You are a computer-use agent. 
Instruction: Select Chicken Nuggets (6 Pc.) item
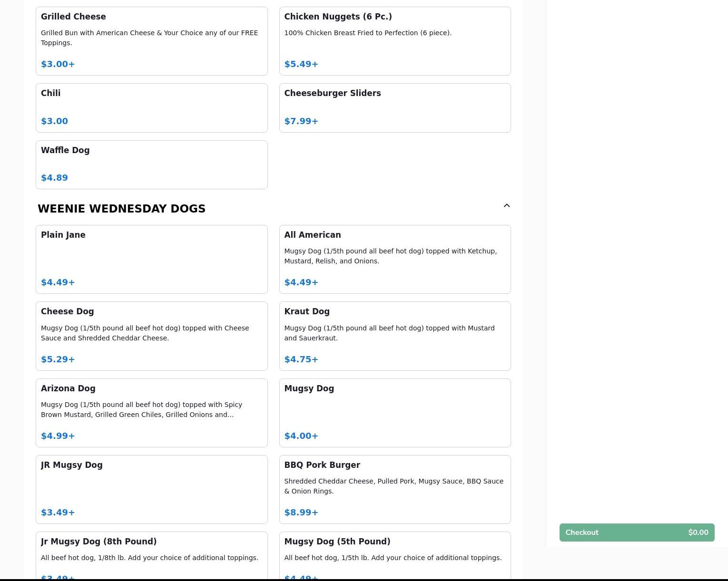pyautogui.click(x=394, y=41)
